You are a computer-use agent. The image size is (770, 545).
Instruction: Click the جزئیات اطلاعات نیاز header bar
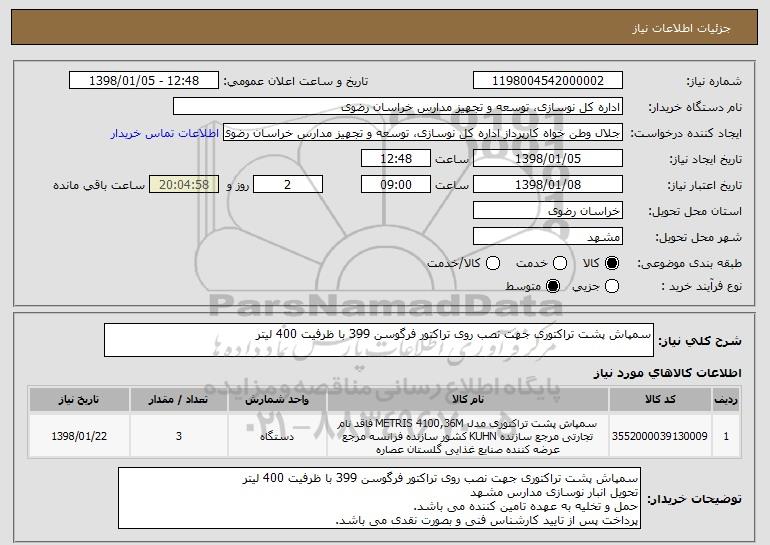[x=385, y=28]
